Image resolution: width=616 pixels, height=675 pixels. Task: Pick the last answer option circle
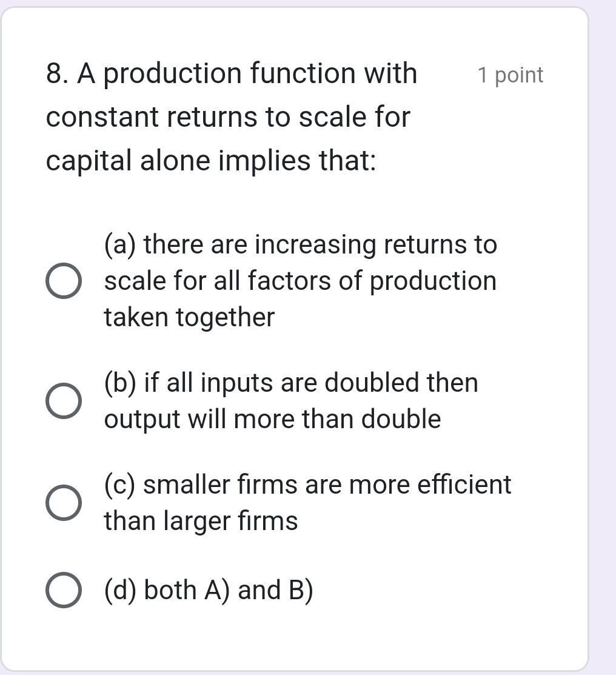[x=62, y=588]
